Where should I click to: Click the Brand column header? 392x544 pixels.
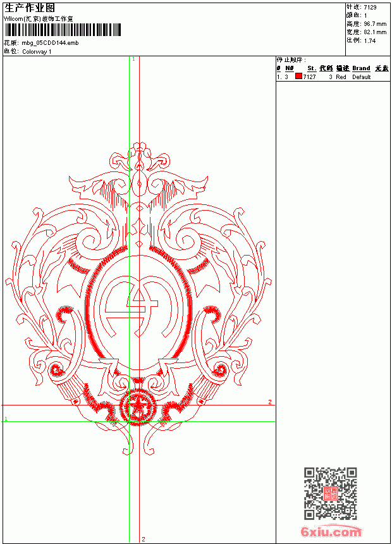pos(361,68)
